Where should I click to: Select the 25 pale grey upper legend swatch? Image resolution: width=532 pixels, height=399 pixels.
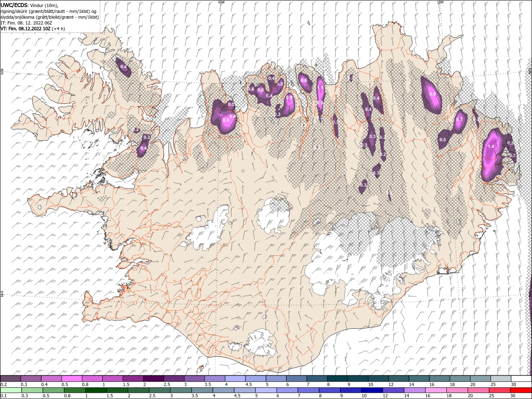[x=500, y=379]
